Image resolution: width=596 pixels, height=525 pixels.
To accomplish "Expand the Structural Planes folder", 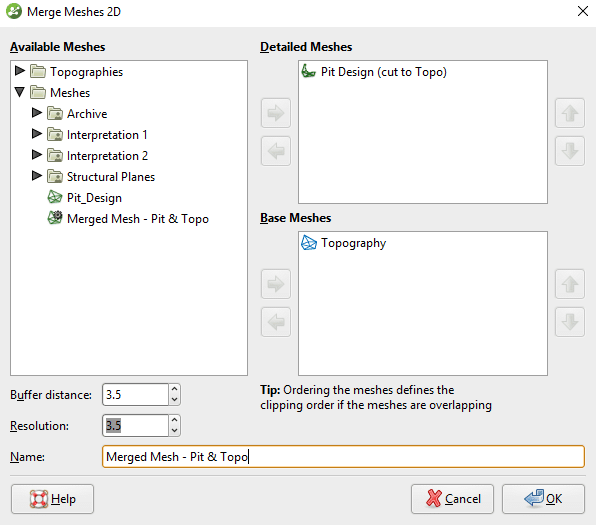I will point(37,176).
